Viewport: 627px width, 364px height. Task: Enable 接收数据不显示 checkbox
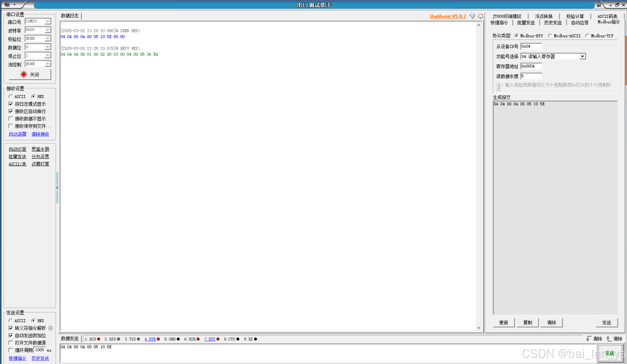click(x=11, y=119)
